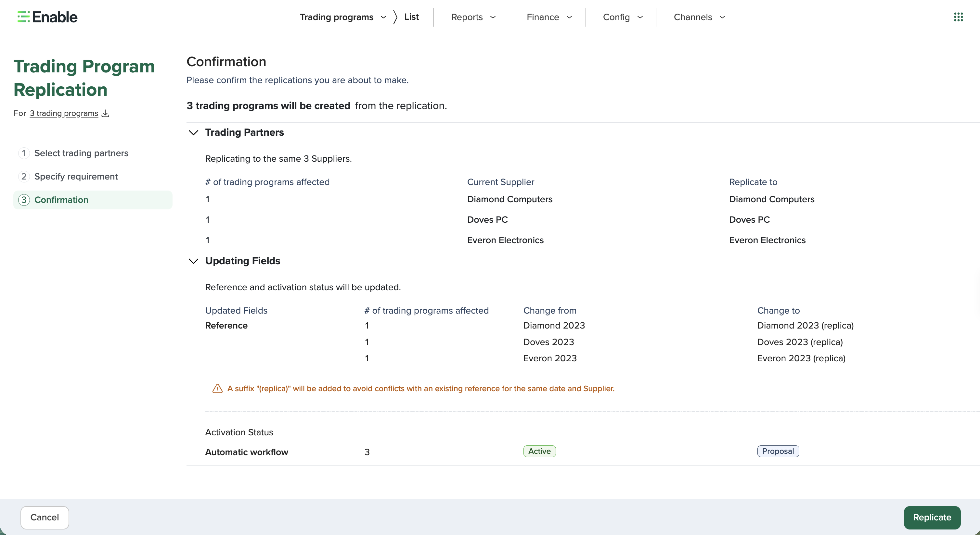Open the Finance menu

549,17
